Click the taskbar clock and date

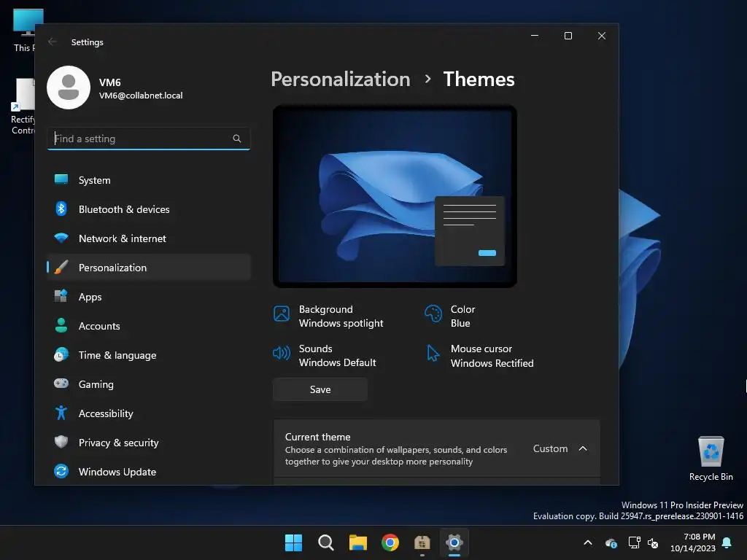(693, 542)
